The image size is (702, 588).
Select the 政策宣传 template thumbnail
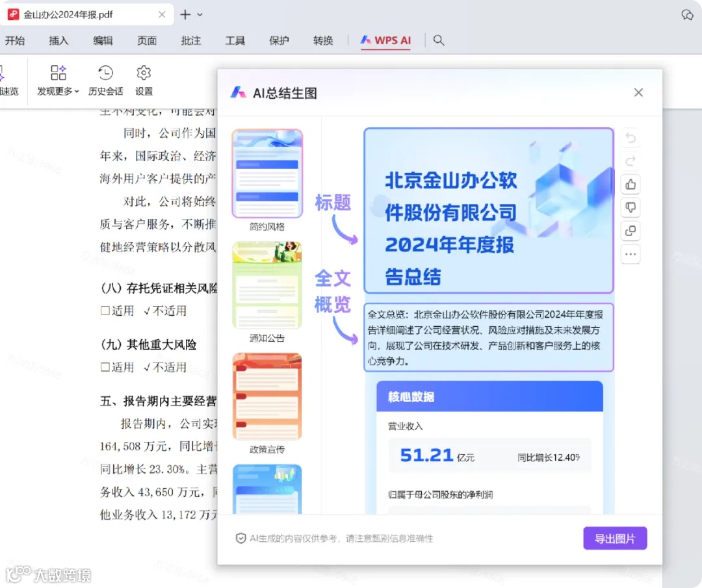point(267,396)
